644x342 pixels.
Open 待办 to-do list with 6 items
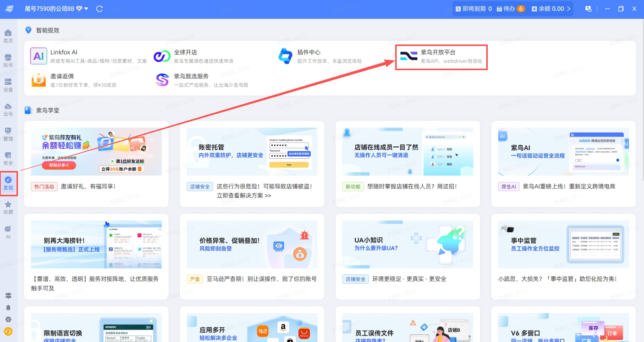(510, 9)
